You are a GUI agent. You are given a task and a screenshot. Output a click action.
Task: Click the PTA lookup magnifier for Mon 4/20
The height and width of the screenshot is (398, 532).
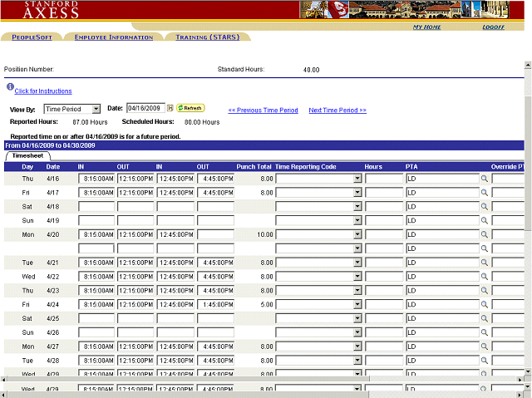[x=485, y=234]
